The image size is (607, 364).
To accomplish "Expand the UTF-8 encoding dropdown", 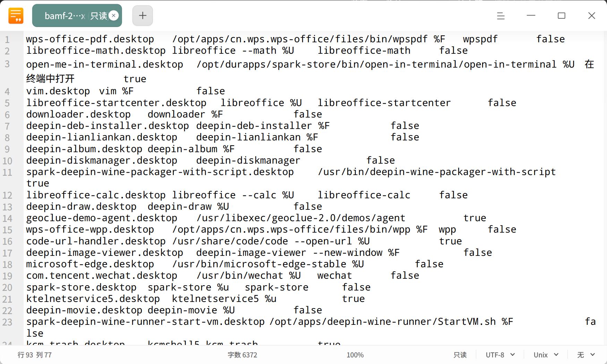I will click(500, 355).
